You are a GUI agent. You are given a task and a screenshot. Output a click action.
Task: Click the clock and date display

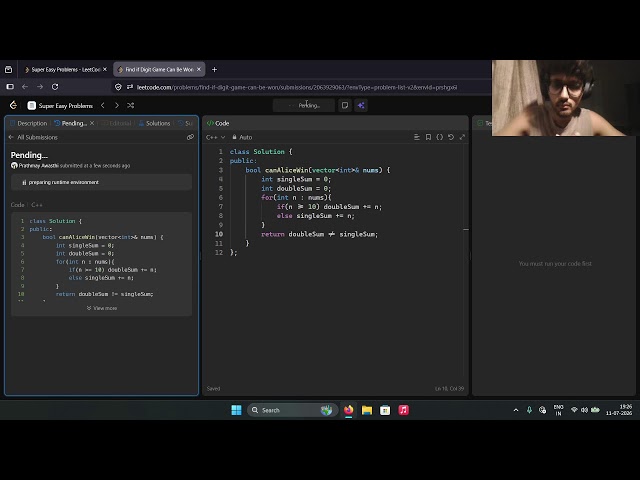pos(619,410)
